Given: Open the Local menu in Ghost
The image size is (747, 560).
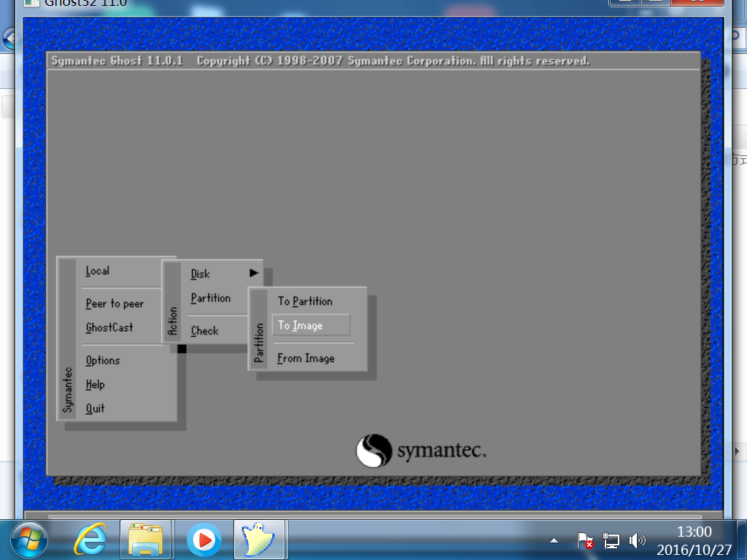Looking at the screenshot, I should coord(98,271).
